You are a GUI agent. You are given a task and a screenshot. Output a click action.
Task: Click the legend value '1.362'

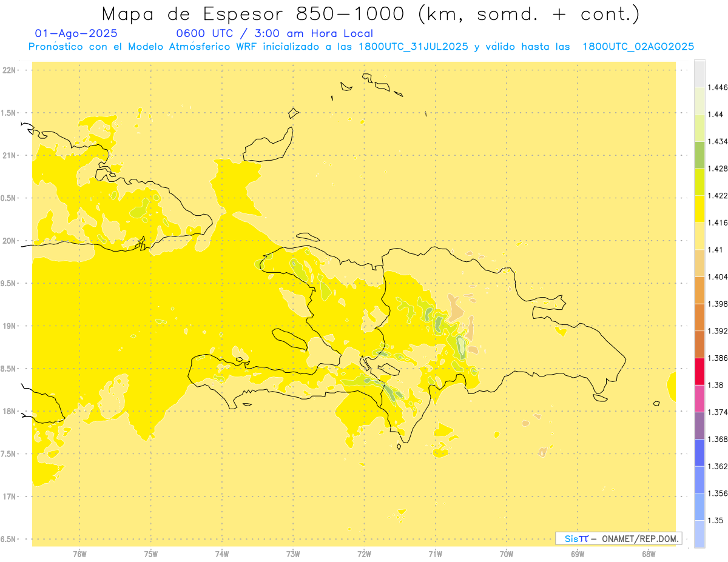click(x=718, y=466)
